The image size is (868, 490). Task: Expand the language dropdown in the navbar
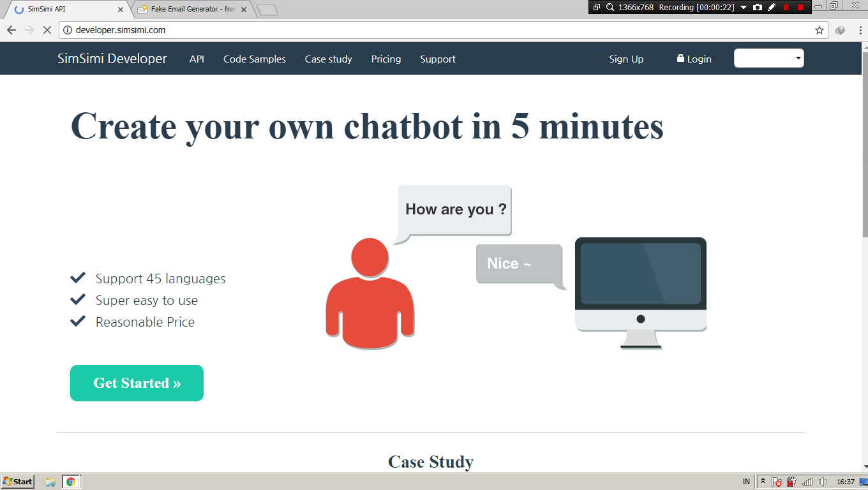(x=769, y=58)
